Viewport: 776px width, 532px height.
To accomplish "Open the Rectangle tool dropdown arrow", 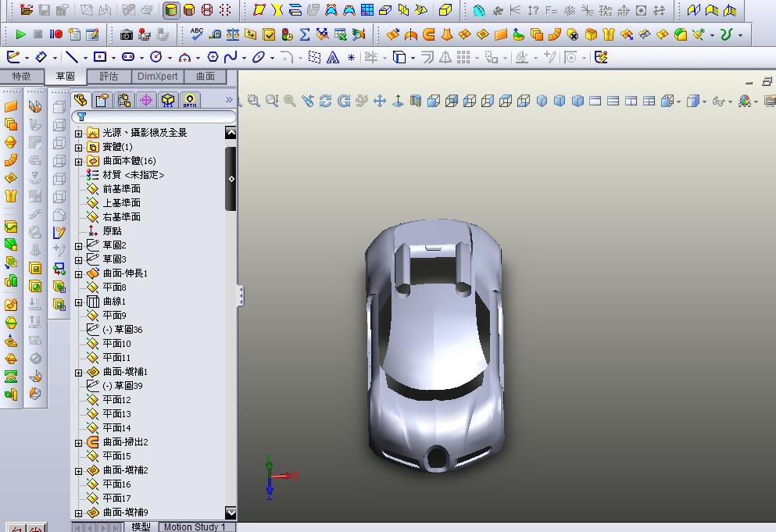I will coord(113,59).
